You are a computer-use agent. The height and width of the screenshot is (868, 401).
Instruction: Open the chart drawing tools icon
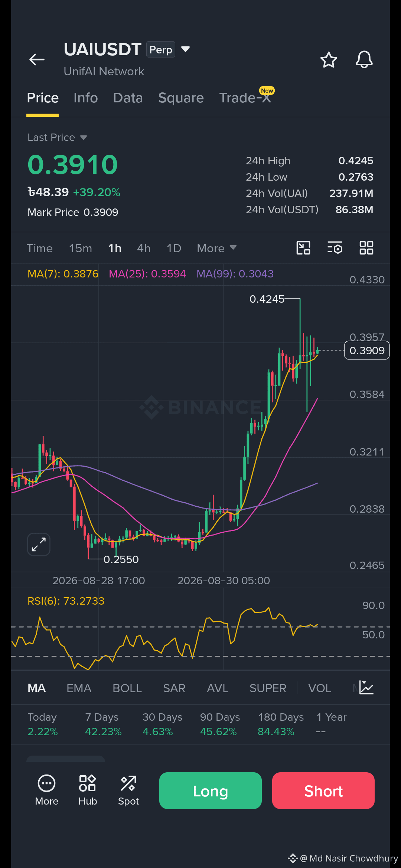coord(303,248)
